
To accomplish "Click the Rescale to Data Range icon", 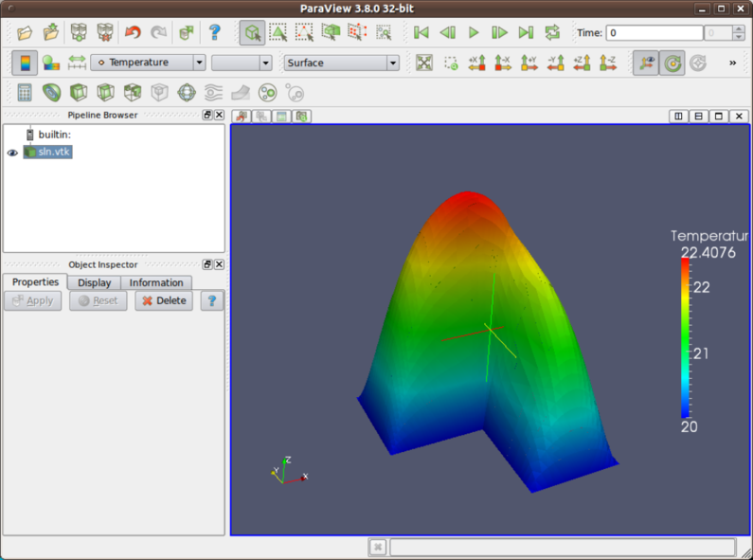I will [77, 63].
